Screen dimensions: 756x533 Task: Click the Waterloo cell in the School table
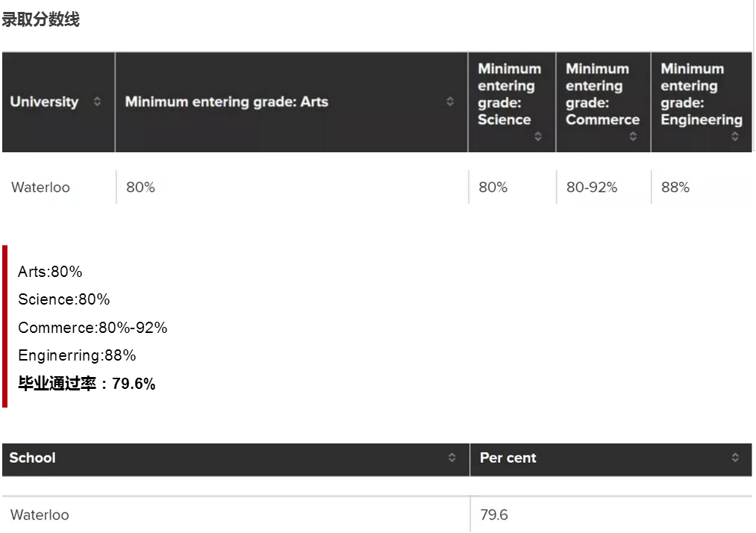[40, 515]
